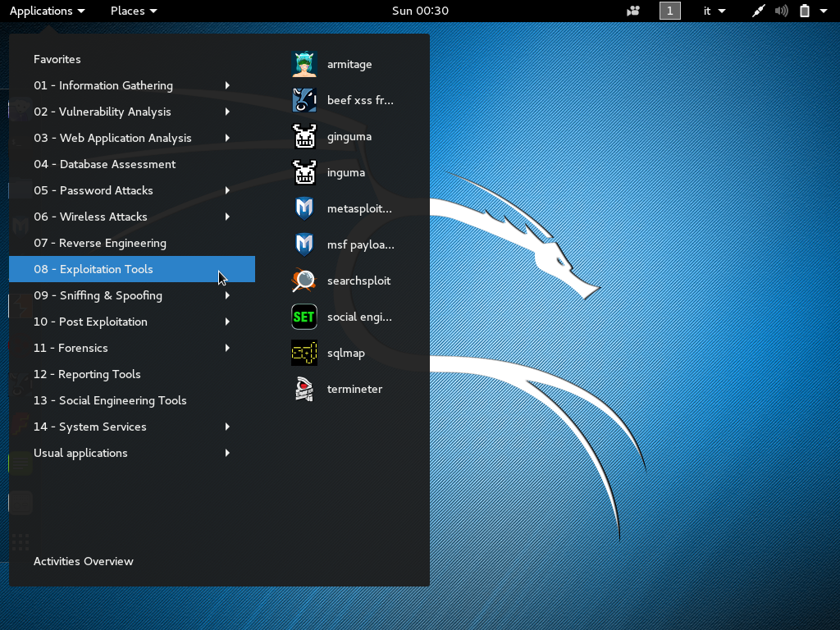Viewport: 840px width, 630px height.
Task: Click the 'termineter' label
Action: point(354,389)
